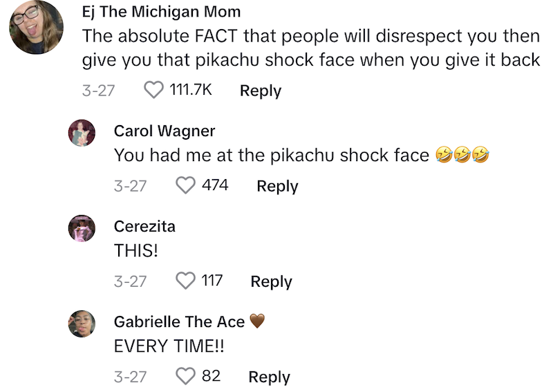Reply to Carol Wagner's comment
This screenshot has height=392, width=553.
(x=277, y=186)
